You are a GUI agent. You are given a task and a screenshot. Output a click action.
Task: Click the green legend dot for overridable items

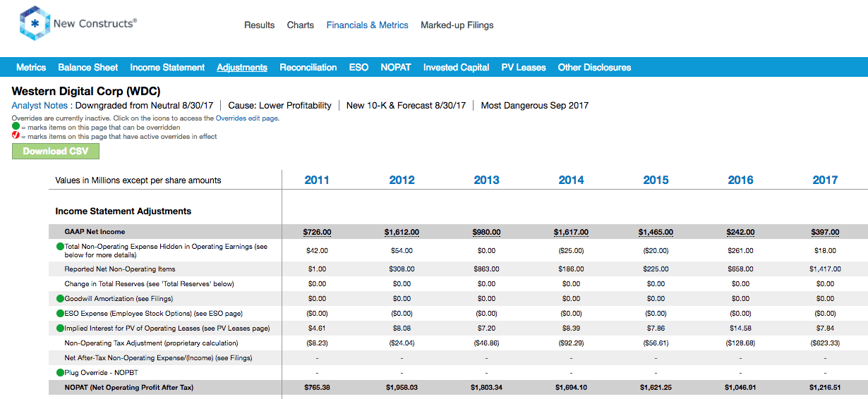(x=16, y=127)
